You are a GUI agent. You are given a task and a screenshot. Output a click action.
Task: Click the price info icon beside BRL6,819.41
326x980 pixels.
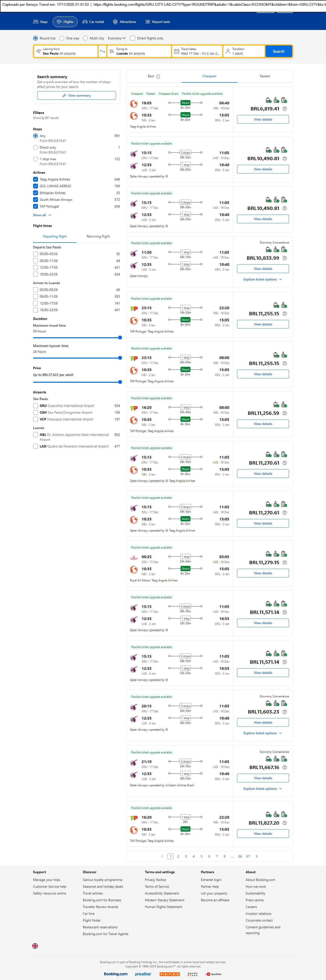click(x=284, y=109)
